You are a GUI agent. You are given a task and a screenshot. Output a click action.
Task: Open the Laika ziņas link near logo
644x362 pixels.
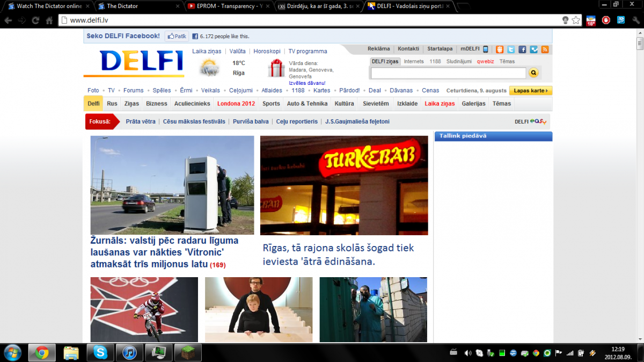(x=206, y=52)
